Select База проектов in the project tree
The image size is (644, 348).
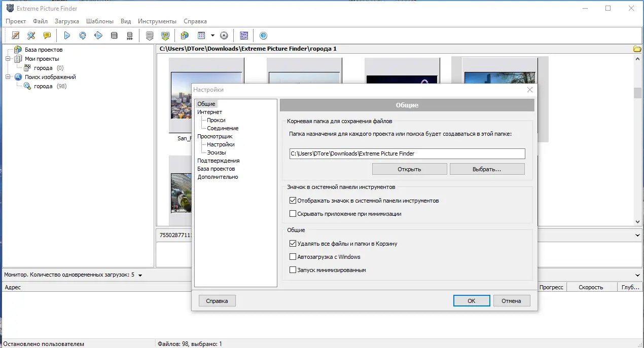click(x=44, y=50)
